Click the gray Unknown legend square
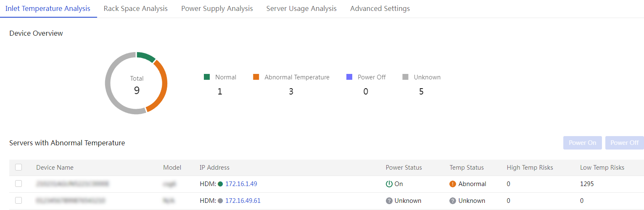This screenshot has height=210, width=644. 405,77
